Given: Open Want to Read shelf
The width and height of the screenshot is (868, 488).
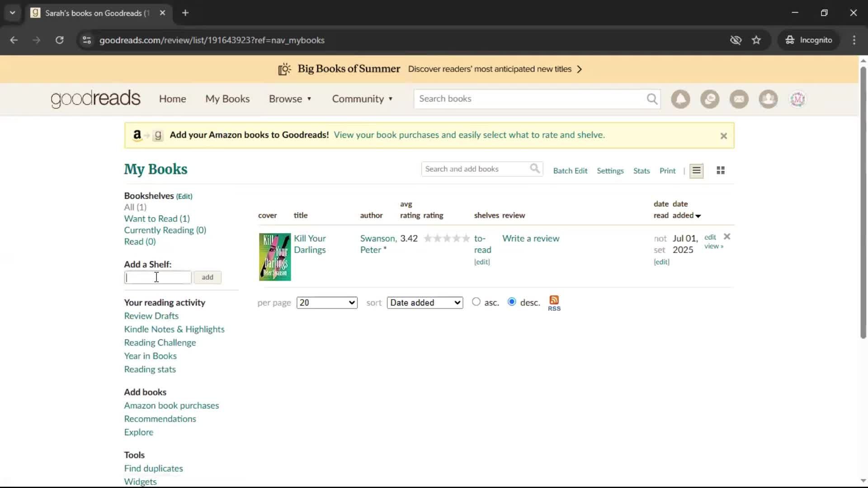Looking at the screenshot, I should 157,219.
